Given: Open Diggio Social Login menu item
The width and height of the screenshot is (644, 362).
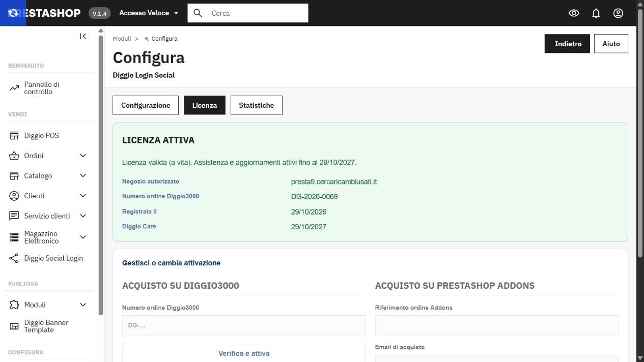Looking at the screenshot, I should click(x=48, y=258).
